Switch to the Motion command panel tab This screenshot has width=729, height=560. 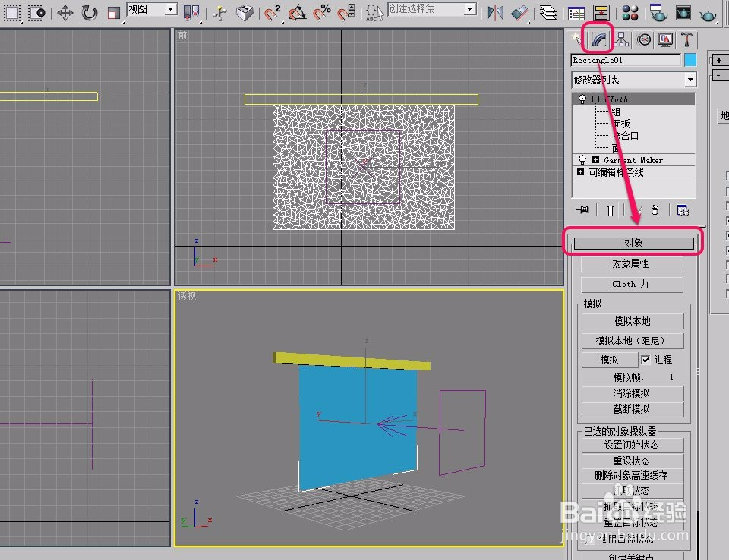644,39
